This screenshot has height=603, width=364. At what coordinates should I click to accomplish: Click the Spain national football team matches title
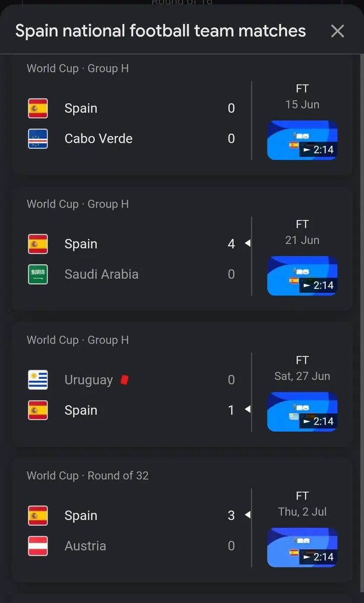pyautogui.click(x=161, y=31)
